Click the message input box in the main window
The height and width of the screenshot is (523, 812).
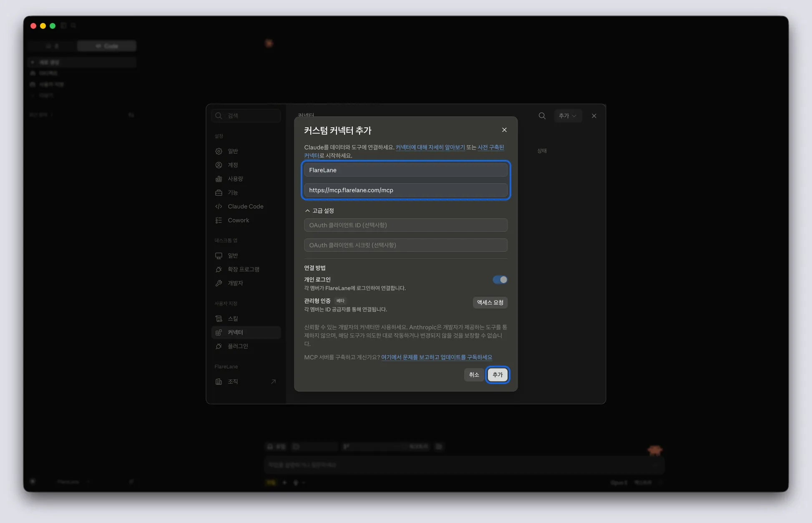coord(464,465)
